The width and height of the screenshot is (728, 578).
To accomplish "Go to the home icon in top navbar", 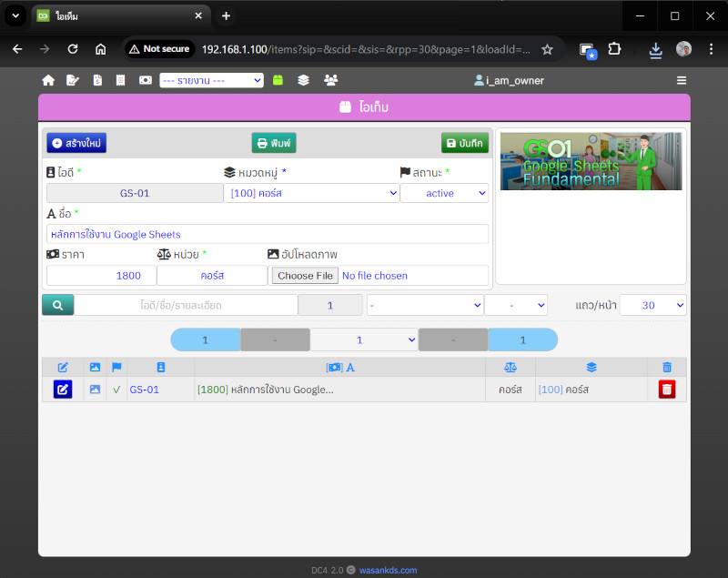I will click(x=48, y=80).
